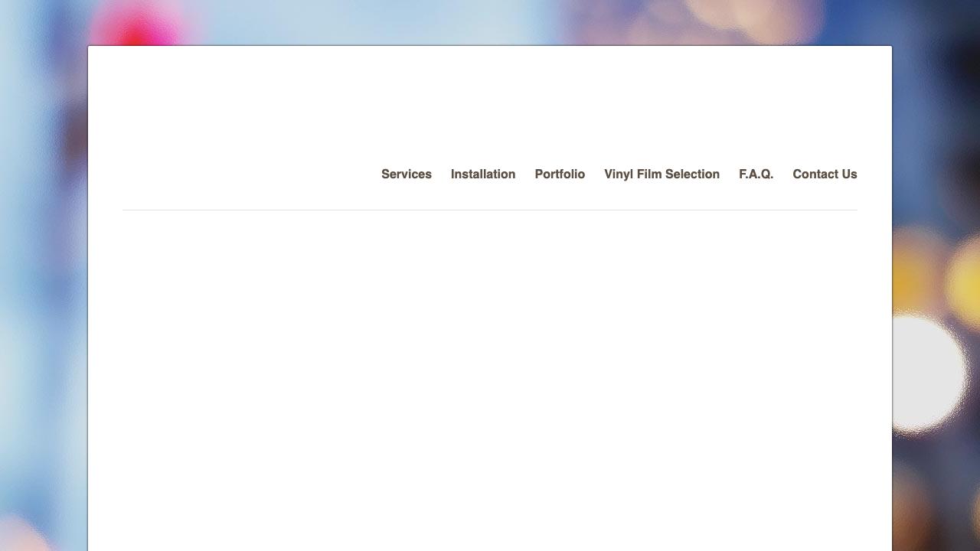980x551 pixels.
Task: Navigate to Contact Us
Action: [x=825, y=174]
